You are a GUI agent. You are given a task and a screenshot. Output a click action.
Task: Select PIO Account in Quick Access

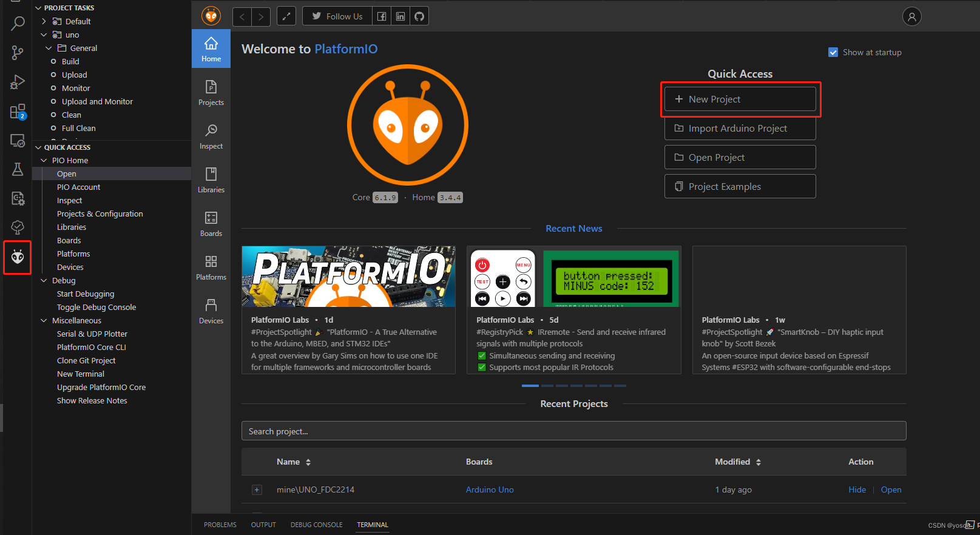pyautogui.click(x=78, y=187)
